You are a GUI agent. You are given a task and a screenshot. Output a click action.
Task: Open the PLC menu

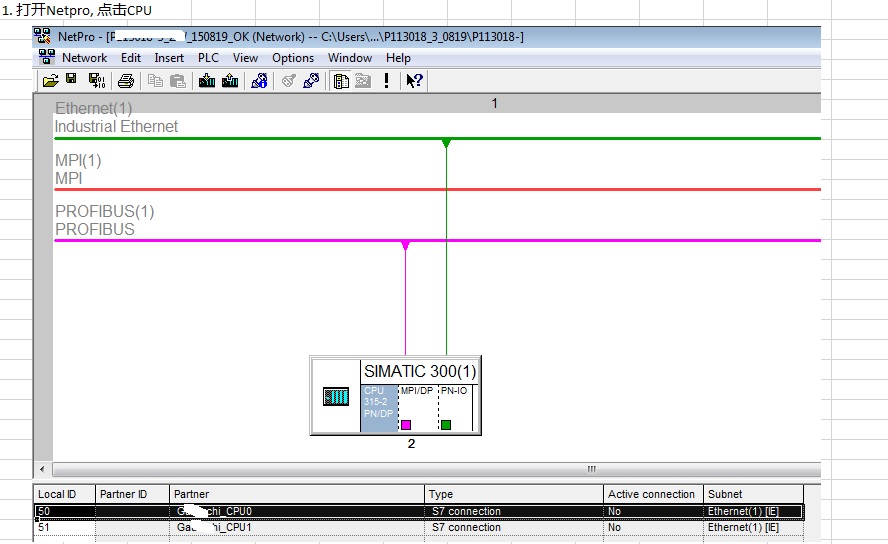click(x=208, y=58)
